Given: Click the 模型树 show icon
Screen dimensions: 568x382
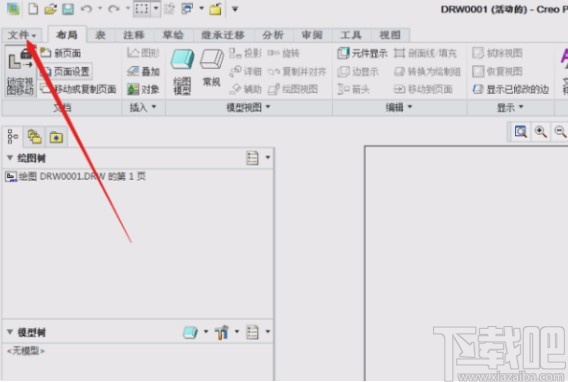Looking at the screenshot, I should [191, 332].
